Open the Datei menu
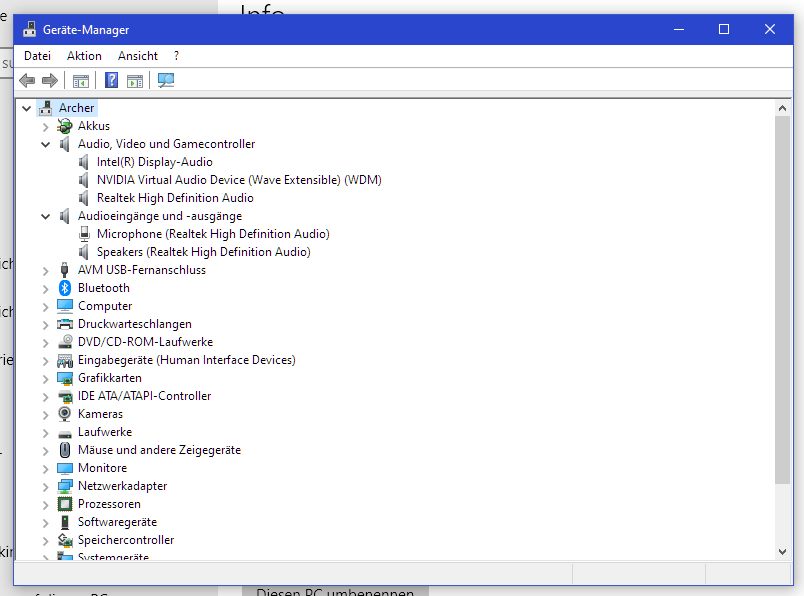Screen dimensions: 804x596 click(37, 56)
